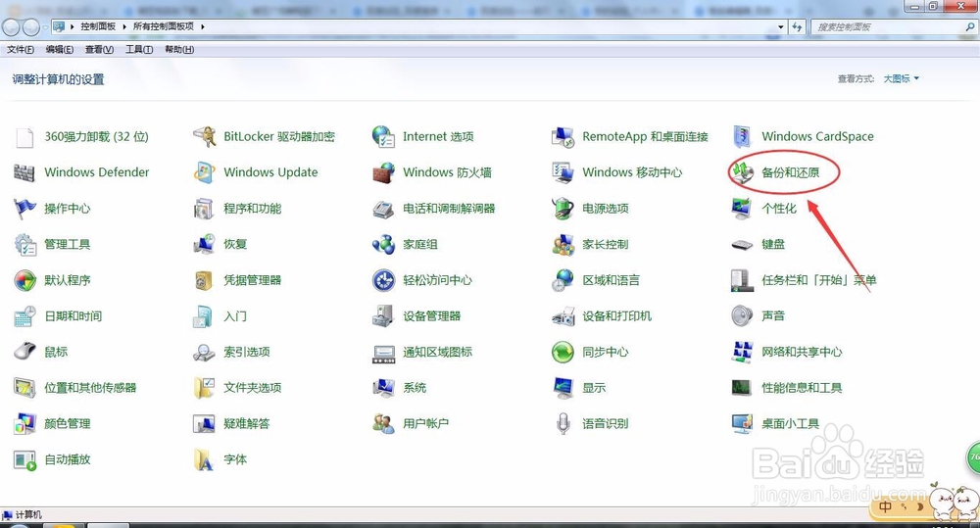Screen dimensions: 980x528
Task: Open 自动播放 icon
Action: click(x=25, y=460)
